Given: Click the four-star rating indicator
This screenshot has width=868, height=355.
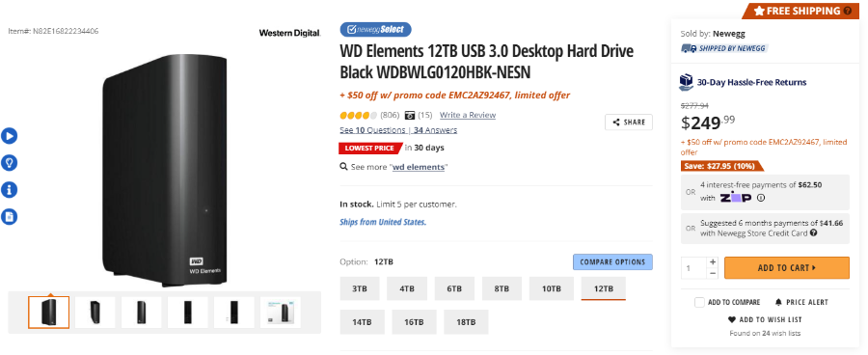Looking at the screenshot, I should tap(358, 115).
